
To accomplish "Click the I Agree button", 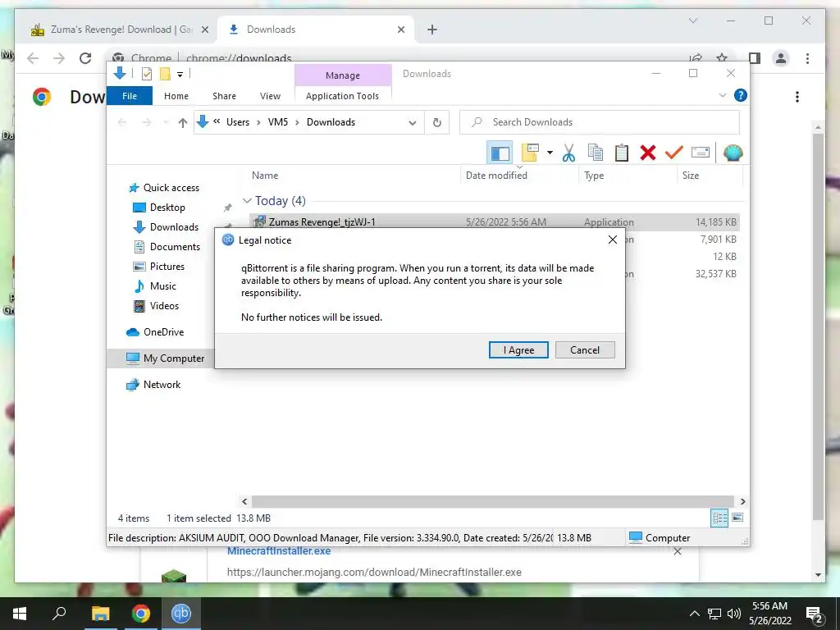I will tap(518, 349).
